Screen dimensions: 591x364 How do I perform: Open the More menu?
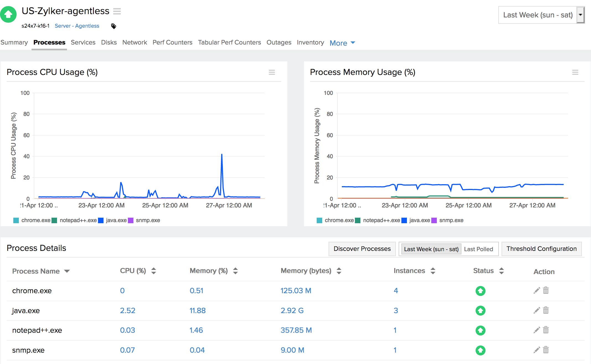click(341, 43)
